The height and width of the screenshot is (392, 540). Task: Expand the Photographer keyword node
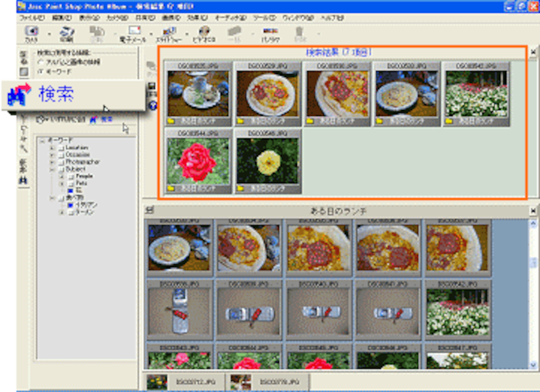click(x=53, y=162)
